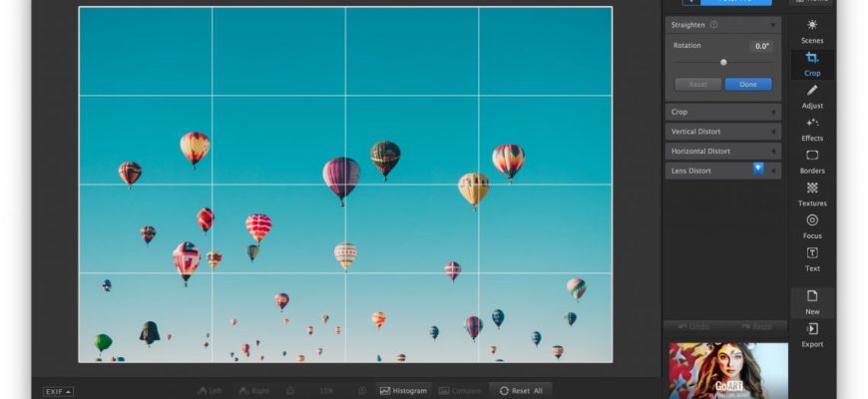Select the Crop tool in sidebar
The height and width of the screenshot is (399, 868).
(812, 63)
